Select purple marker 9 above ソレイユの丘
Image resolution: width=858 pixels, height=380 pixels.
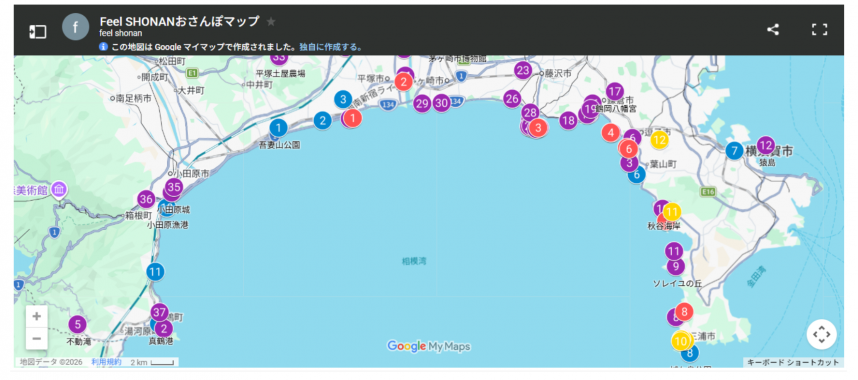676,267
